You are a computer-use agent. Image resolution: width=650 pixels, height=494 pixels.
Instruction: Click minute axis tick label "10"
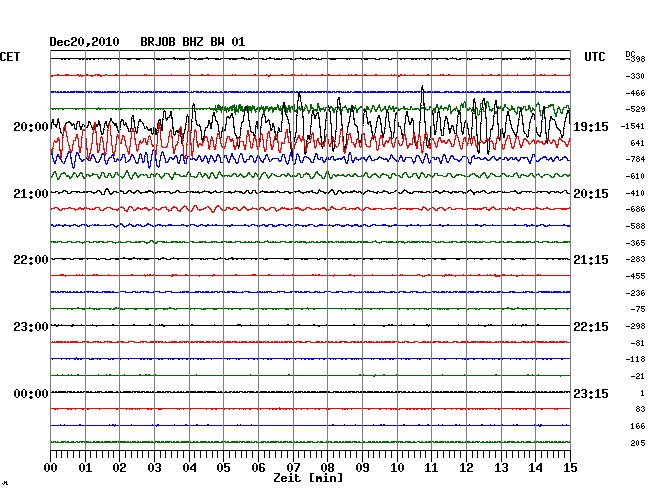(397, 468)
